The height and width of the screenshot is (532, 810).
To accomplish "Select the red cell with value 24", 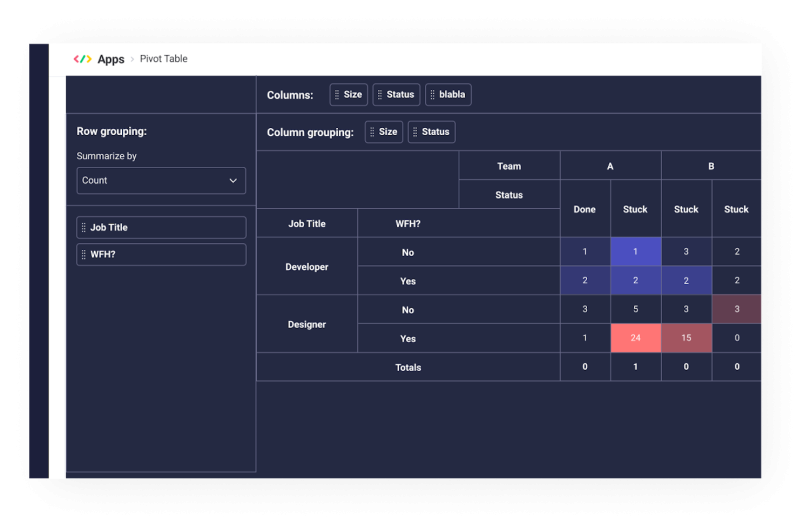I will [635, 338].
